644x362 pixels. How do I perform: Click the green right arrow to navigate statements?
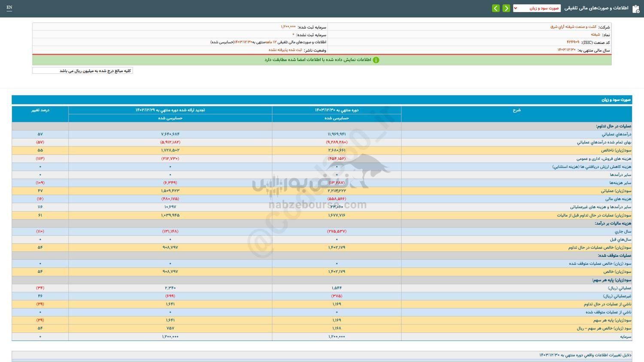507,8
